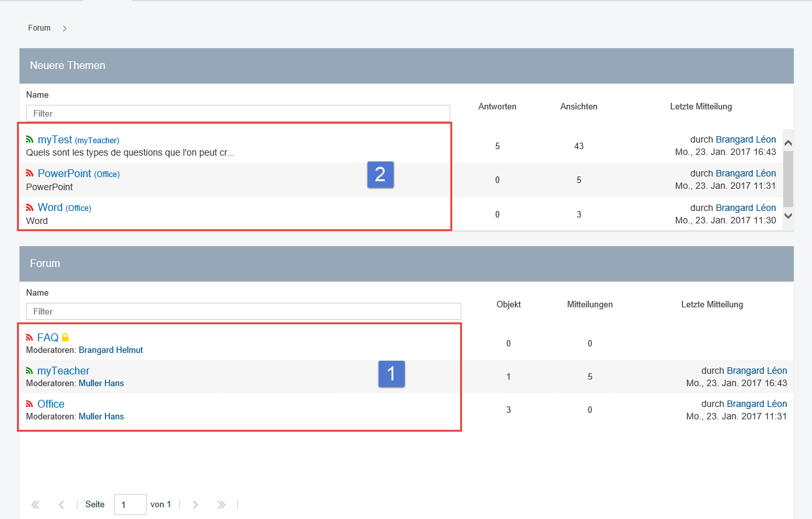Click the Forum breadcrumb item

tap(39, 28)
